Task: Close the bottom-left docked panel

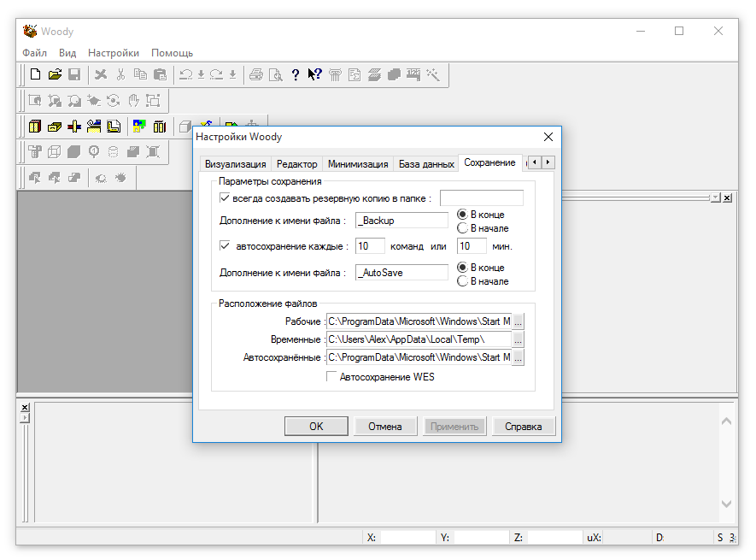Action: [25, 408]
